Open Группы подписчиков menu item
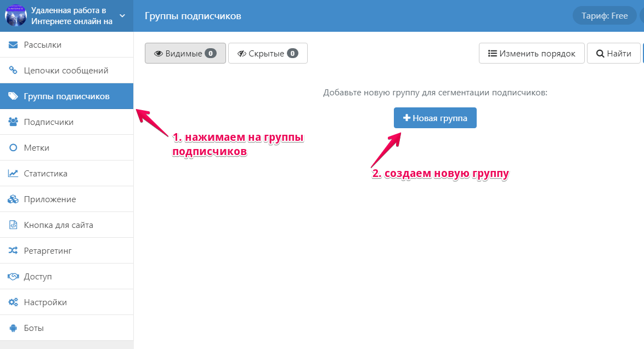 [x=66, y=96]
